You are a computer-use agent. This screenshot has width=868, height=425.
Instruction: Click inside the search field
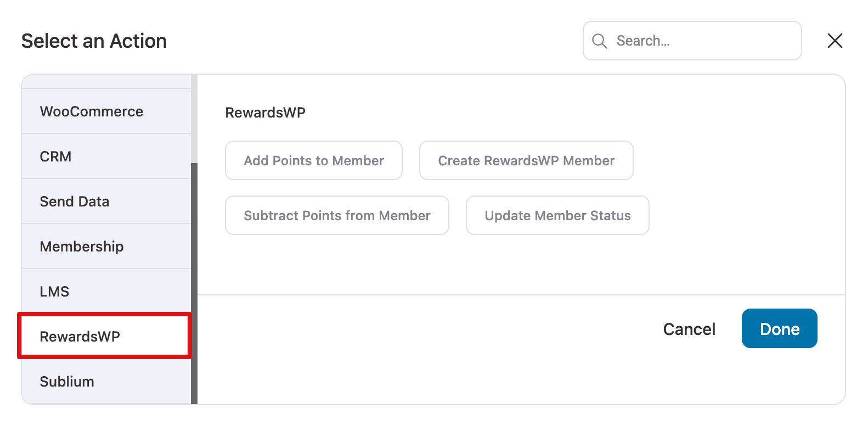click(691, 41)
